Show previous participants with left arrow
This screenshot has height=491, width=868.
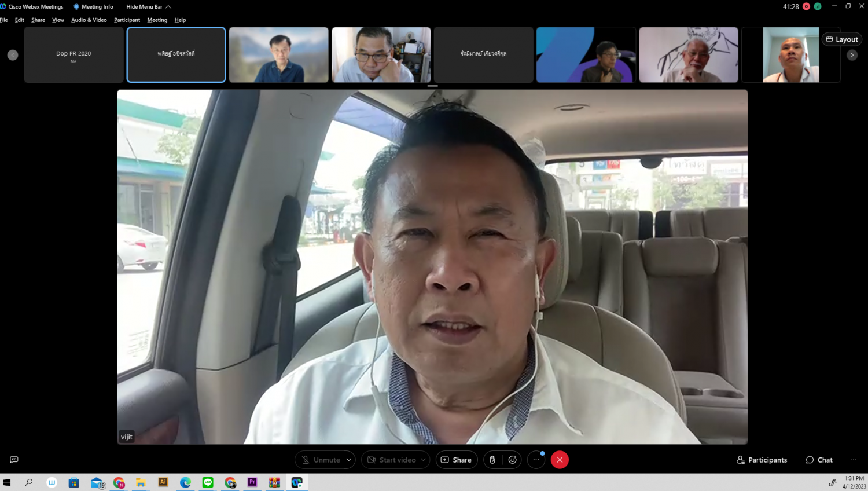click(13, 55)
